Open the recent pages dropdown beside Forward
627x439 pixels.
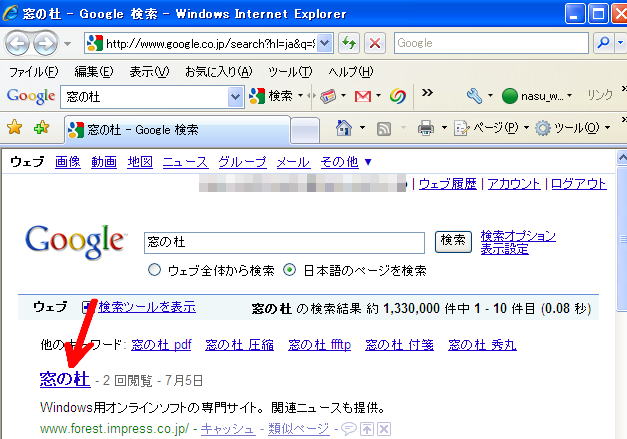point(68,44)
